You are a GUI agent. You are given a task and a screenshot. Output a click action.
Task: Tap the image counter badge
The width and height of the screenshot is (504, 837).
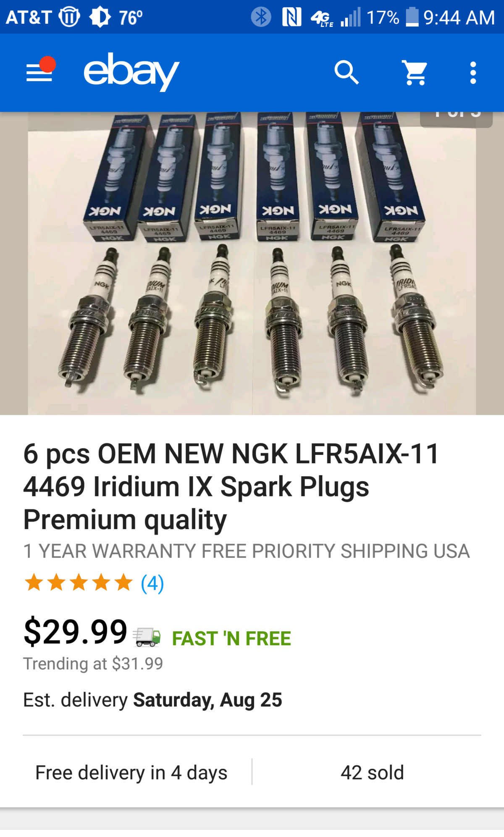coord(456,119)
